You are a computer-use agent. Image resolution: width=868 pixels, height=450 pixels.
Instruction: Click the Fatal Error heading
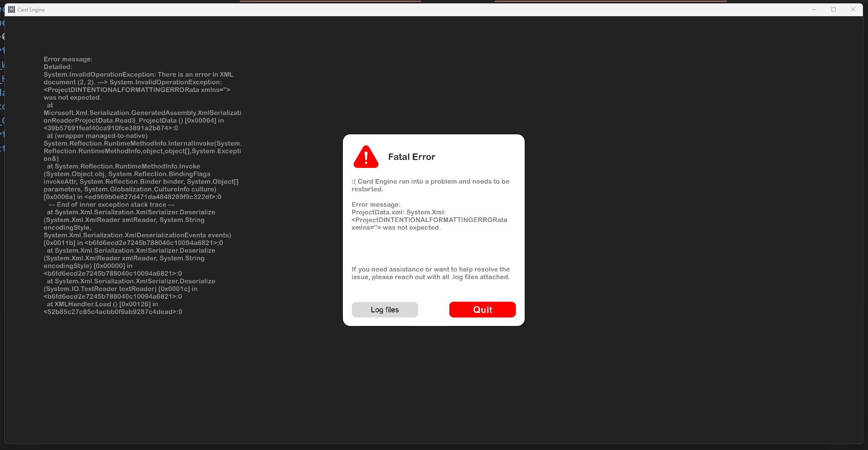(411, 157)
